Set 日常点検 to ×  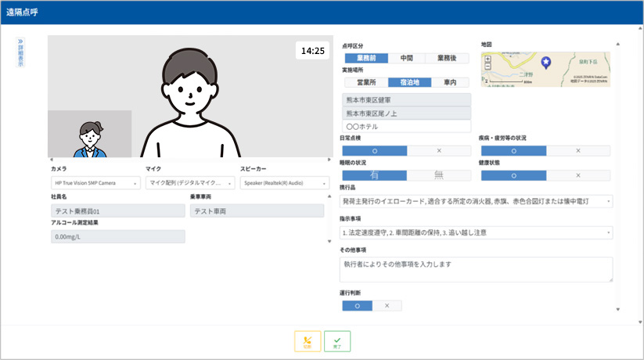[439, 151]
